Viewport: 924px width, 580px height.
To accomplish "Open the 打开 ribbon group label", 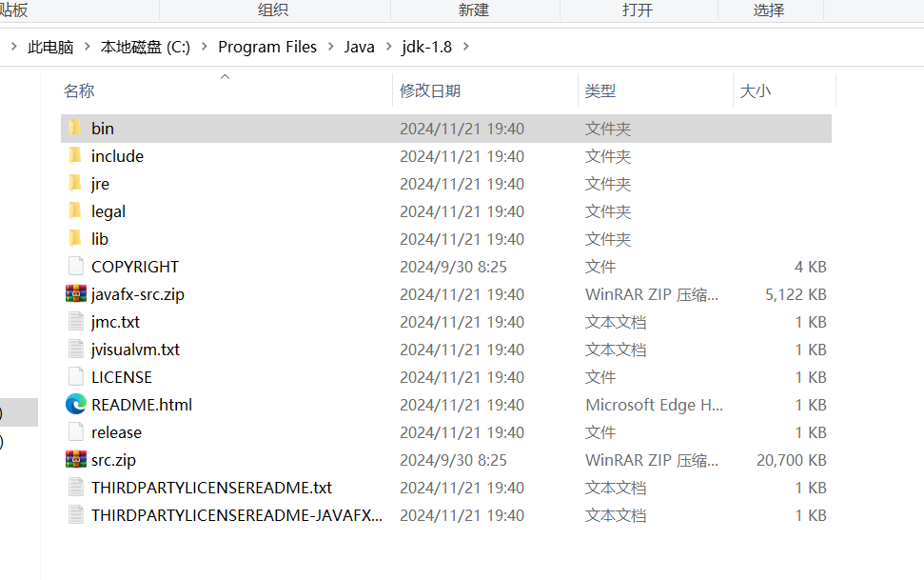I will click(637, 10).
